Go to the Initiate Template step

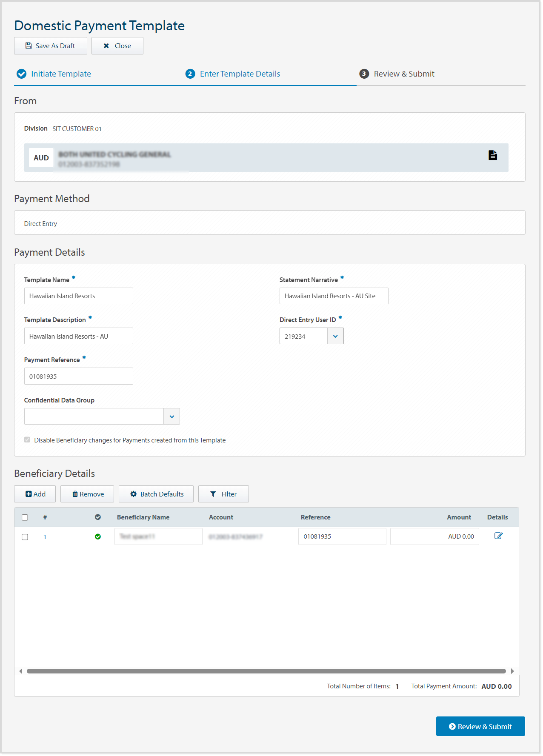click(x=61, y=74)
